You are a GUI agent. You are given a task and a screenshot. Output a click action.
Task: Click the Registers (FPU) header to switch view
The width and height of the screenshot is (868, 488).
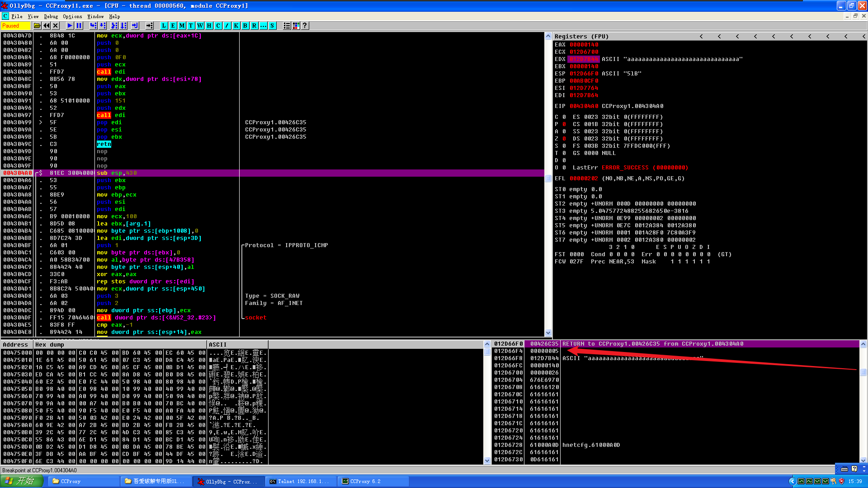point(581,37)
